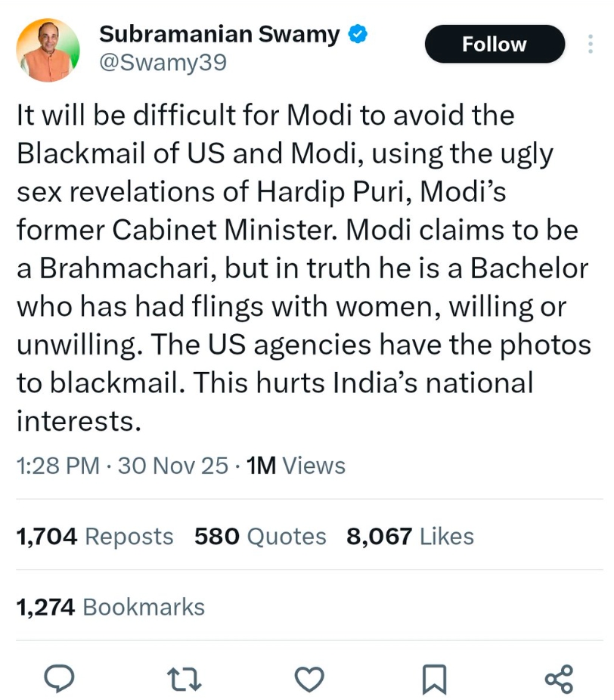
Task: Click the 1:28 PM timestamp
Action: click(x=57, y=466)
